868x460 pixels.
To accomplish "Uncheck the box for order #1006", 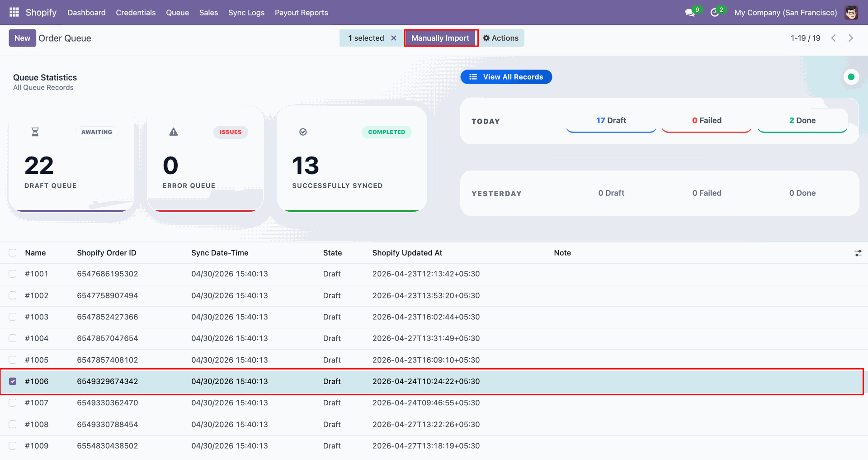I will point(13,381).
